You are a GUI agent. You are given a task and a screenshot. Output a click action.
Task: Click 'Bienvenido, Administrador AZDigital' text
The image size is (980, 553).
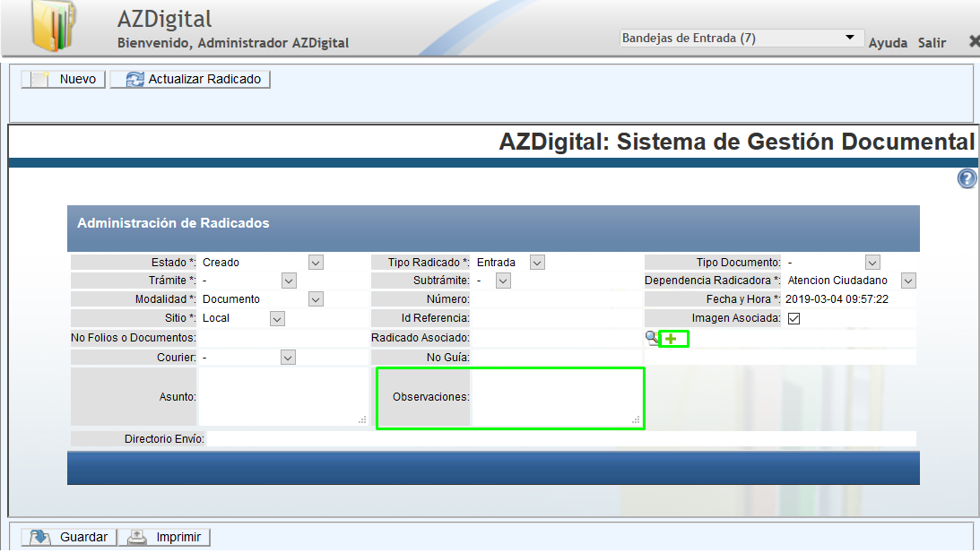[233, 43]
